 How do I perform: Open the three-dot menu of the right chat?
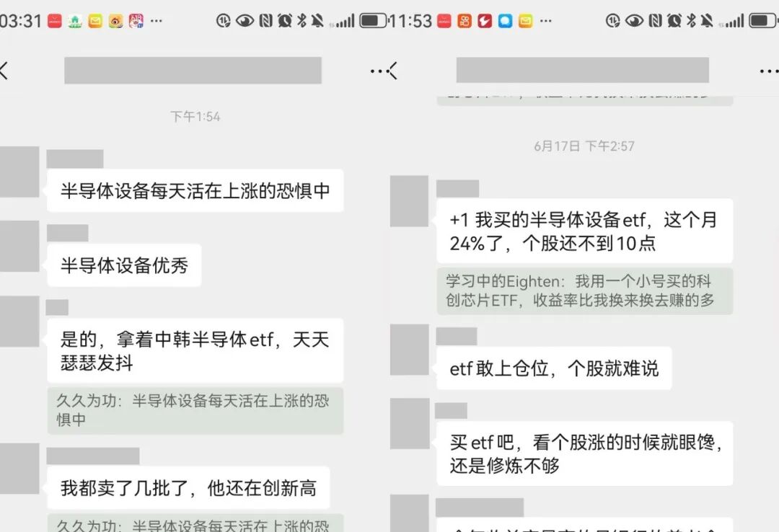pyautogui.click(x=769, y=71)
